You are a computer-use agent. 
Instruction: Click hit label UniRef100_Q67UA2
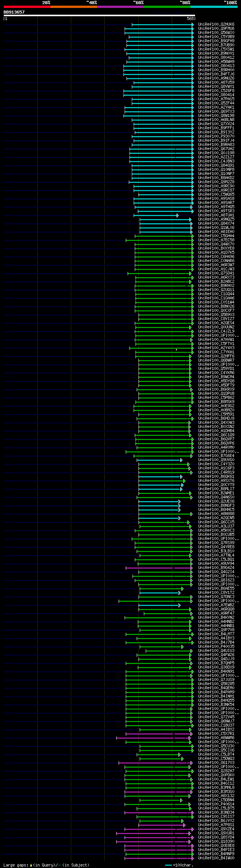tap(216, 149)
